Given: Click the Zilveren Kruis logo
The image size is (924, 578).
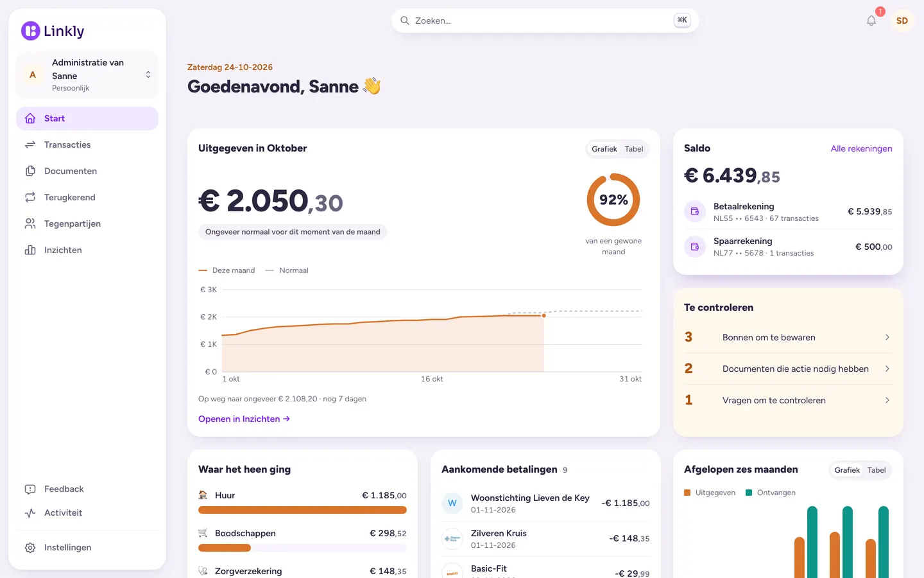Looking at the screenshot, I should [x=452, y=538].
